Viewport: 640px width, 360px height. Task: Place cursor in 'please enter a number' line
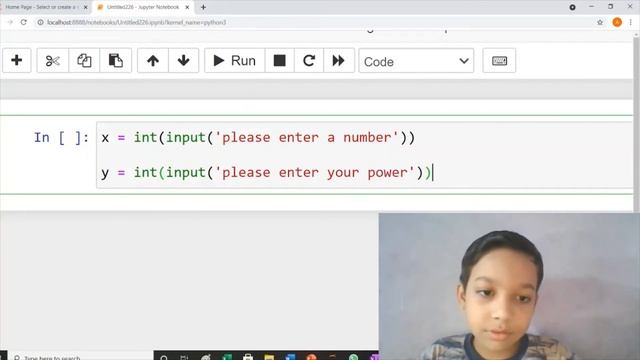pyautogui.click(x=258, y=138)
